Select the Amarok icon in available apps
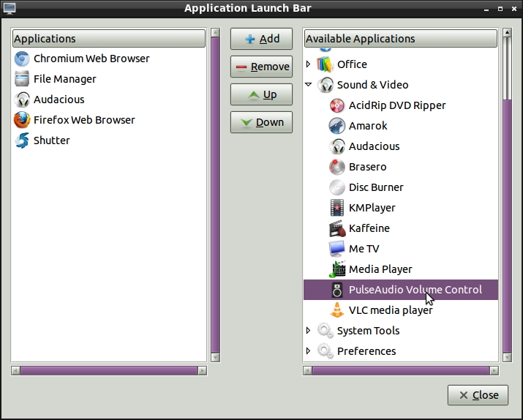Viewport: 523px width, 420px height. (337, 126)
